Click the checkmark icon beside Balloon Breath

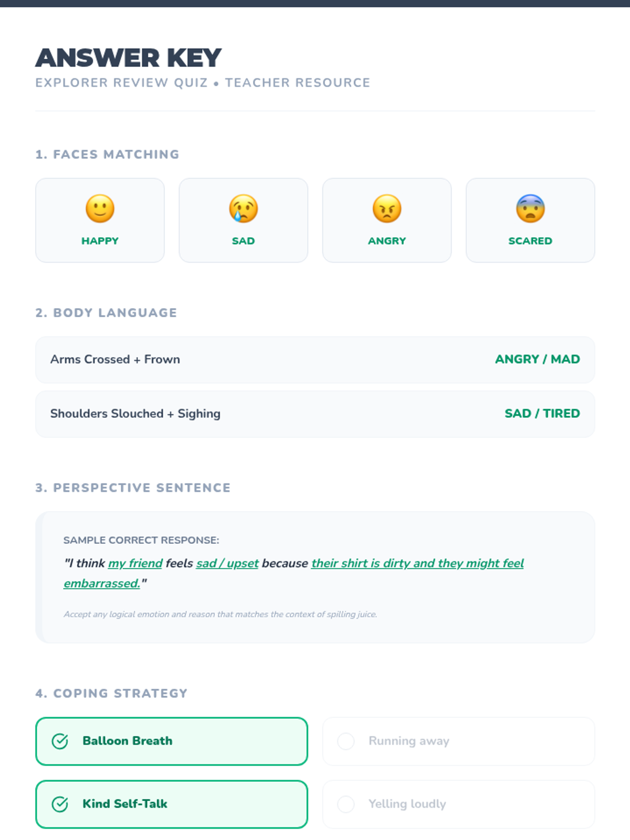[x=60, y=741]
